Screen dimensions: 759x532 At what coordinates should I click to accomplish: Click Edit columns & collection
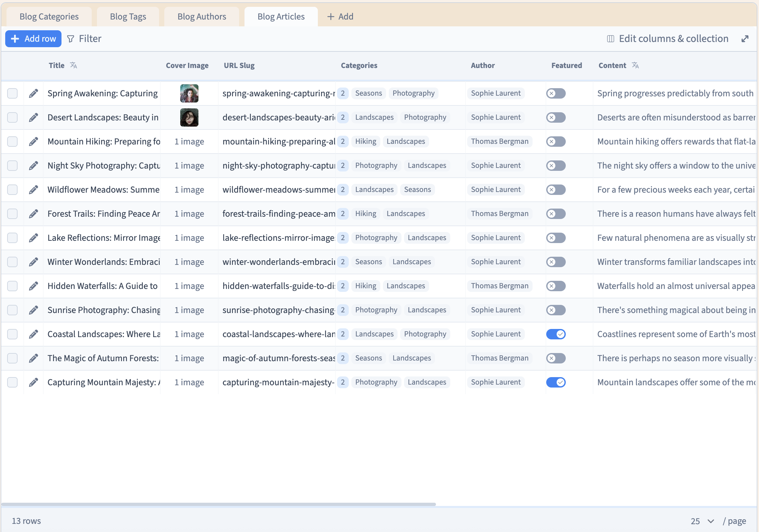coord(673,39)
